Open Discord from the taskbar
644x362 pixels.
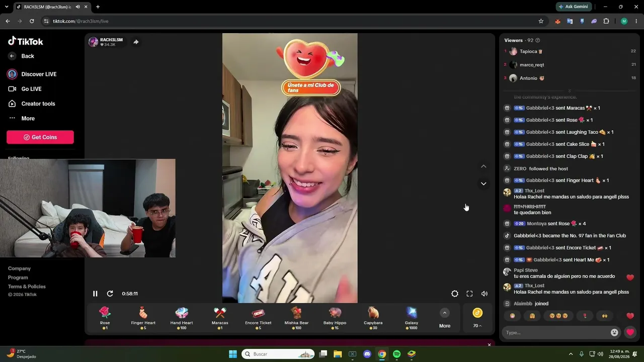367,354
